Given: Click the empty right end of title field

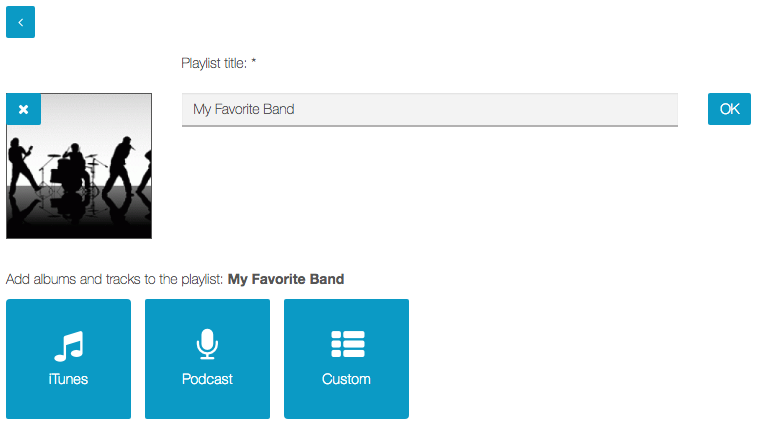Looking at the screenshot, I should click(x=600, y=109).
